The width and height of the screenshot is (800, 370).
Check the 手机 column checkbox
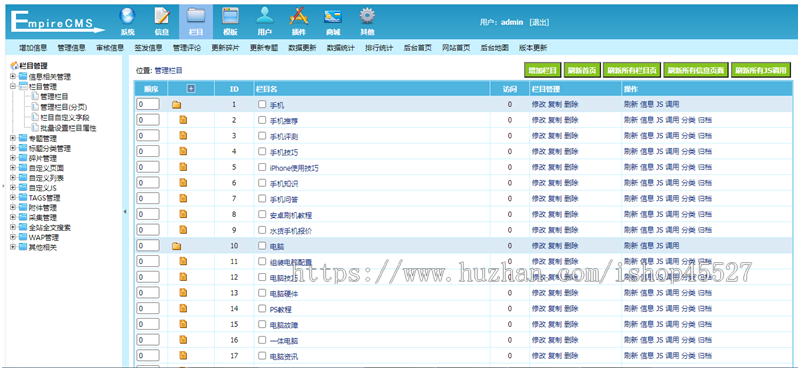(262, 105)
